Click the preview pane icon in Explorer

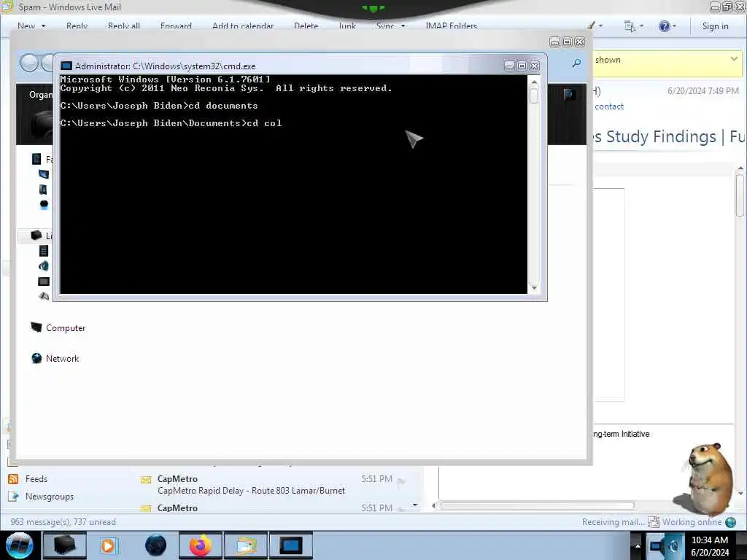pos(569,94)
